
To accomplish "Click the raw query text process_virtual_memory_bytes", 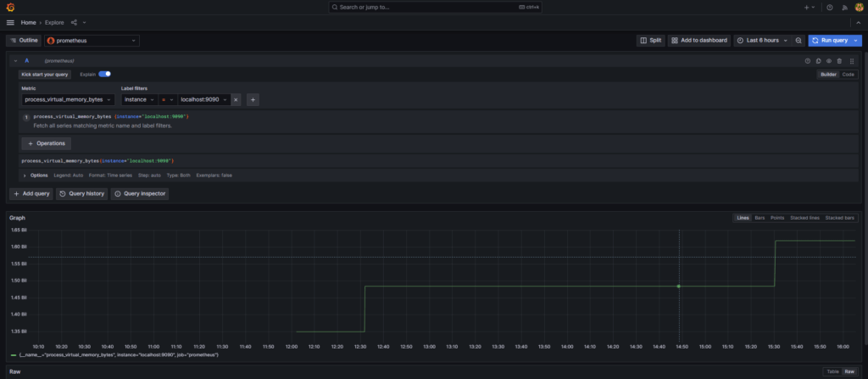I will [x=60, y=161].
